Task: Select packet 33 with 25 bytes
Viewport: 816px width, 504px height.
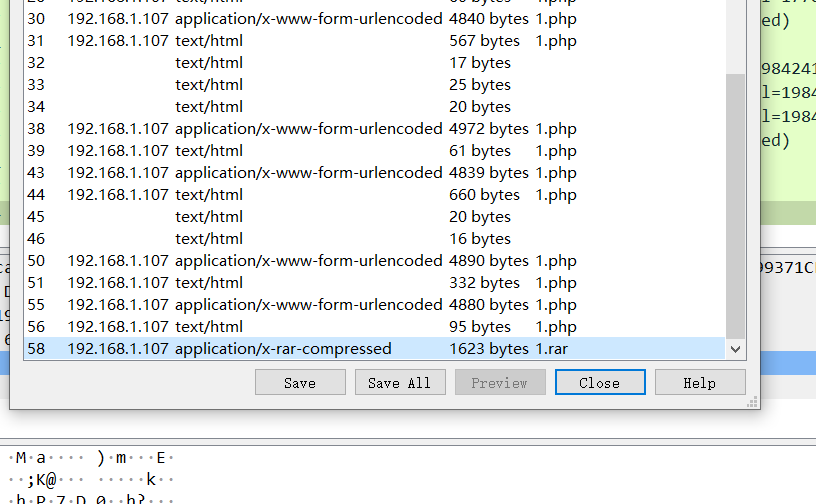Action: [x=375, y=84]
